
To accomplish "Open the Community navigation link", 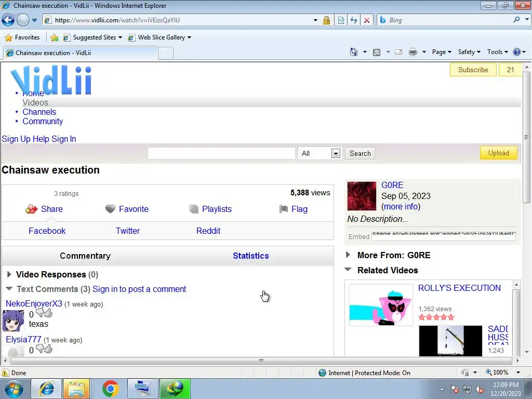I will tap(43, 122).
